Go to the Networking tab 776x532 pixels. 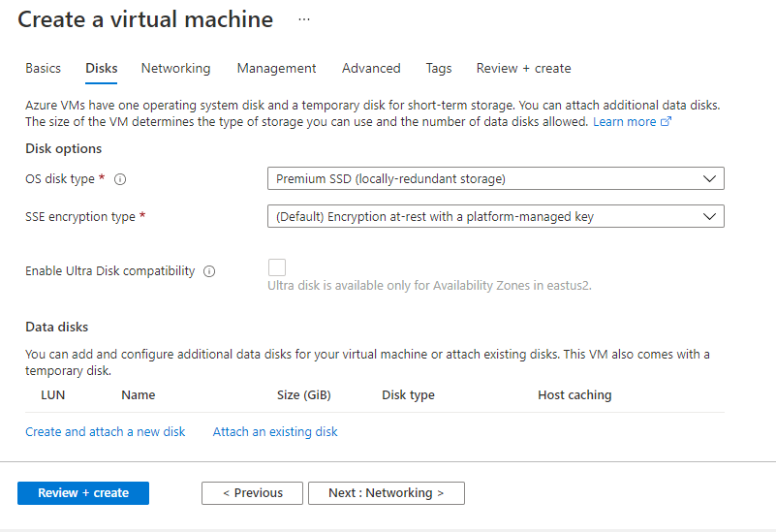pos(175,69)
